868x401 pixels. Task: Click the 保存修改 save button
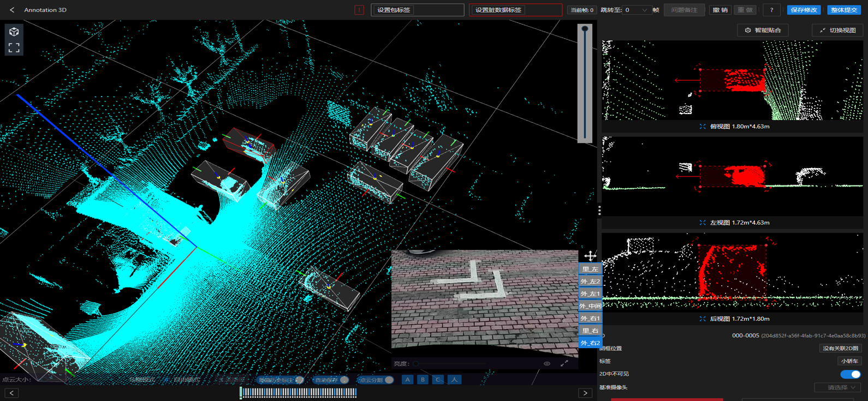pyautogui.click(x=804, y=10)
